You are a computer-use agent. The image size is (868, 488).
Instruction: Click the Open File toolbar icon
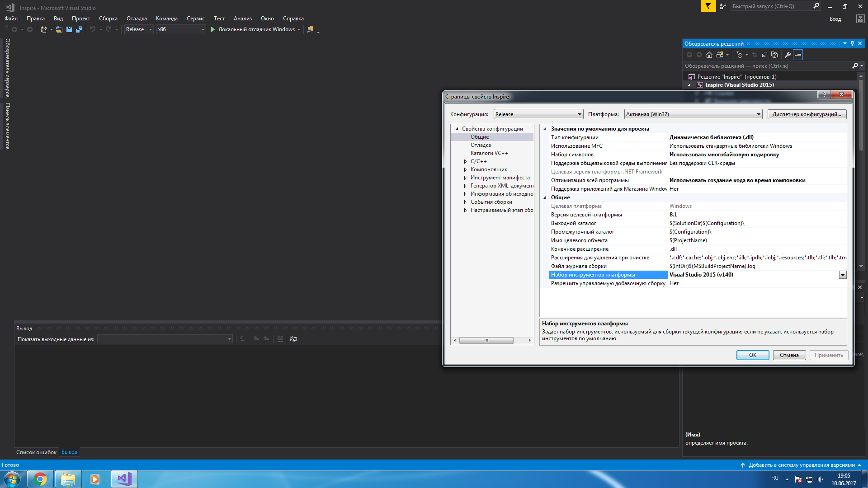[59, 29]
